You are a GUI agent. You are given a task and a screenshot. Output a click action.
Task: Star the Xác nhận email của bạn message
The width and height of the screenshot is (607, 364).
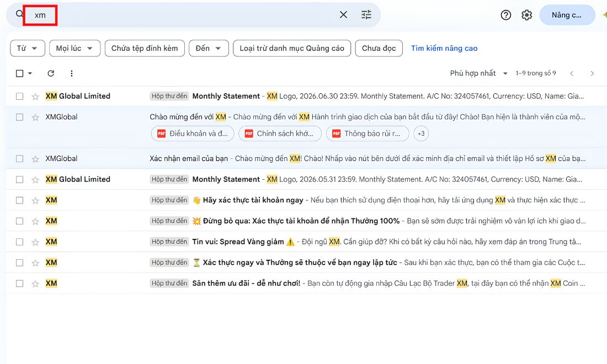click(35, 159)
